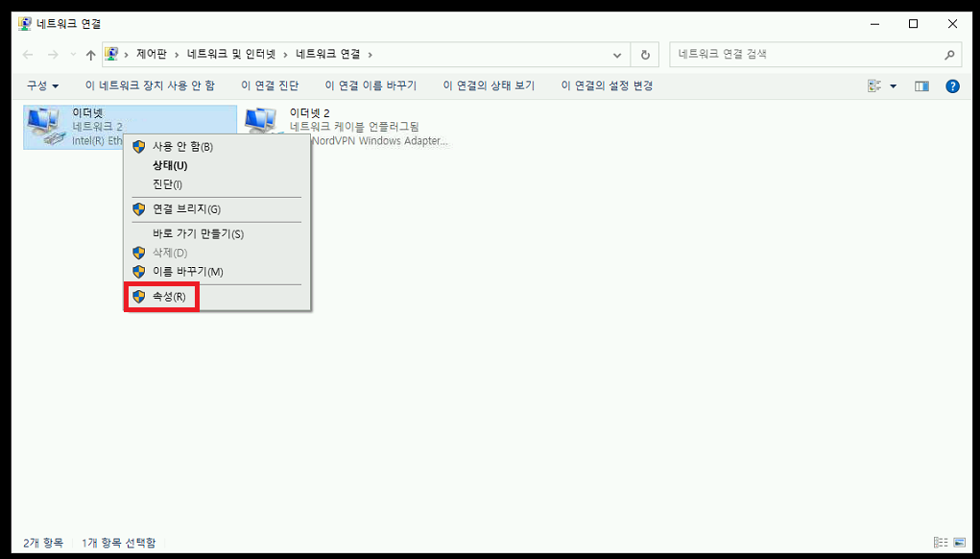Click 이 연결 이름 바꾸기 toolbar button
The width and height of the screenshot is (980, 559).
tap(370, 85)
